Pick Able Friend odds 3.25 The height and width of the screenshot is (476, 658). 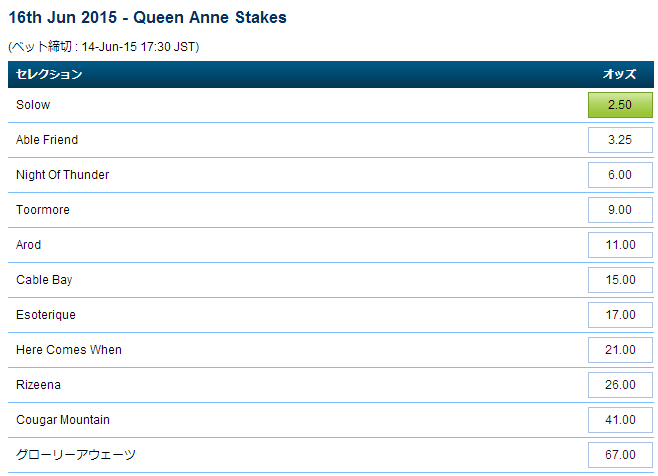tap(620, 140)
